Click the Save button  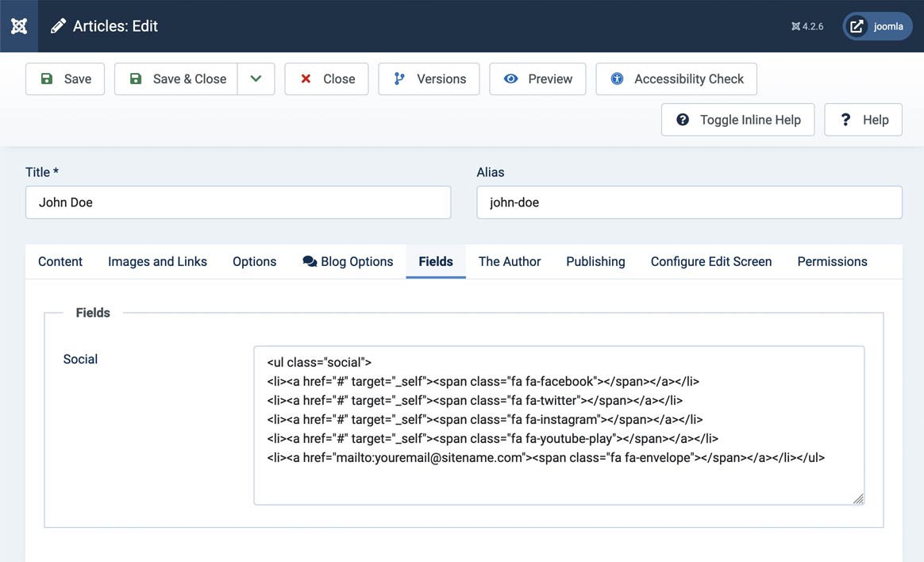point(65,79)
